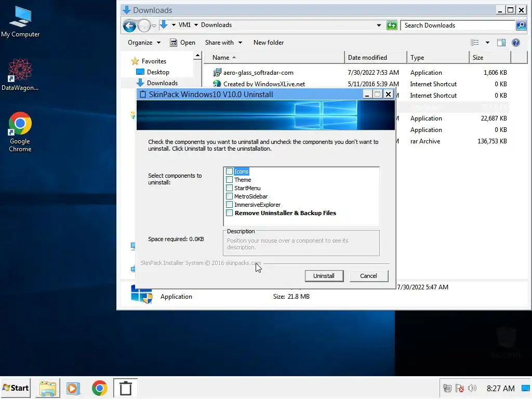Select Downloads in navigation pane
This screenshot has width=532, height=399.
[x=157, y=83]
